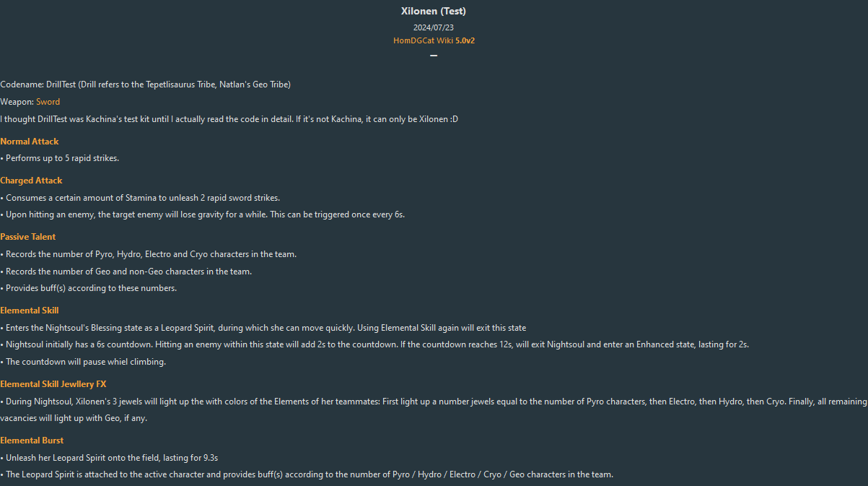Click the 'I thought DrillTest was Kachina's' sentence
The image size is (868, 486).
pyautogui.click(x=229, y=119)
